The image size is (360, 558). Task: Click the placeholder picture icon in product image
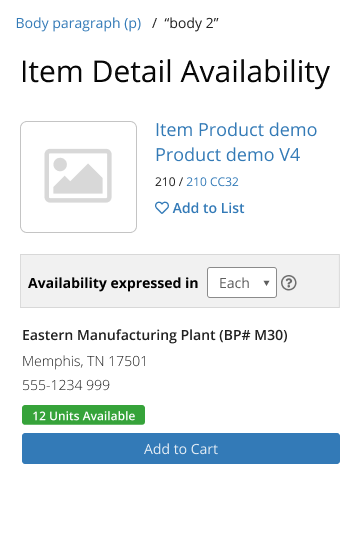[x=78, y=176]
